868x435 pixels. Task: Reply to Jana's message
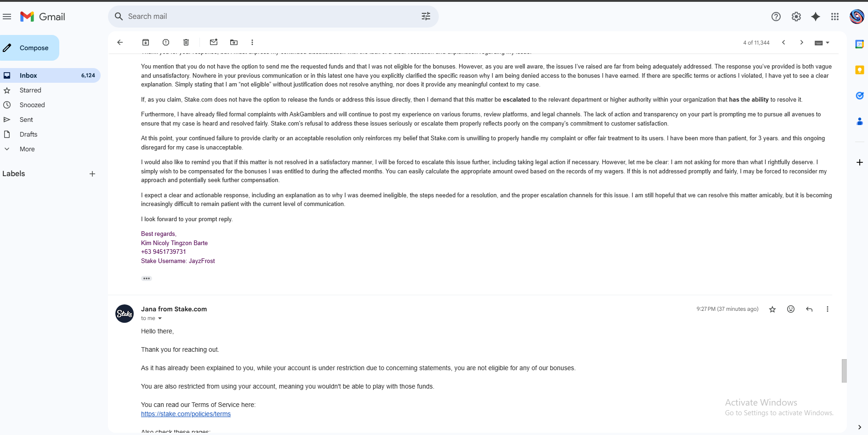tap(809, 309)
